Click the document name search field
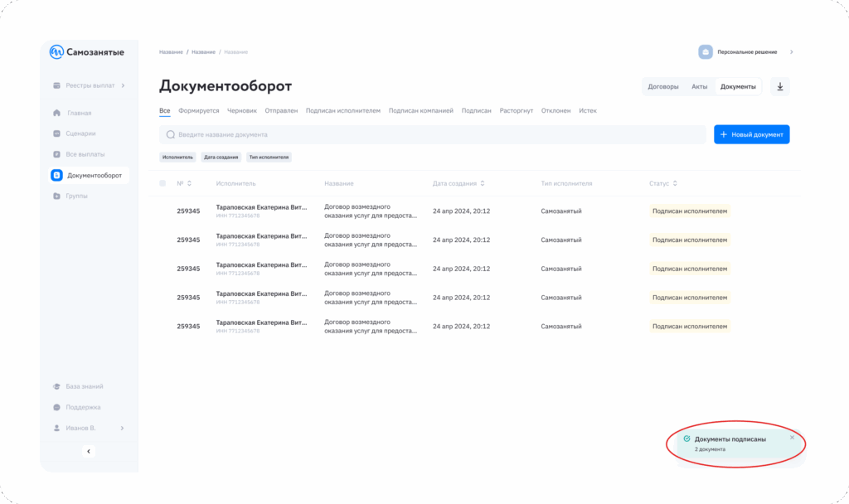The image size is (849, 504). 431,134
